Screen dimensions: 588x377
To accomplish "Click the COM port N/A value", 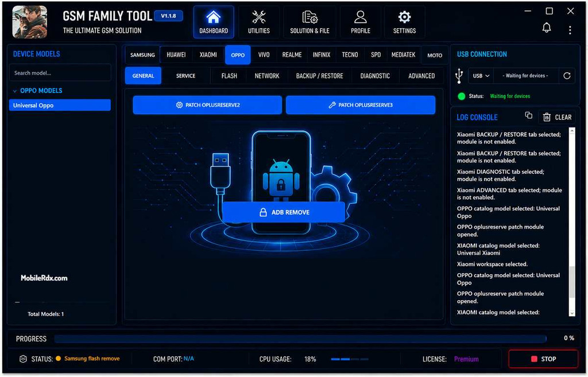I will 188,359.
